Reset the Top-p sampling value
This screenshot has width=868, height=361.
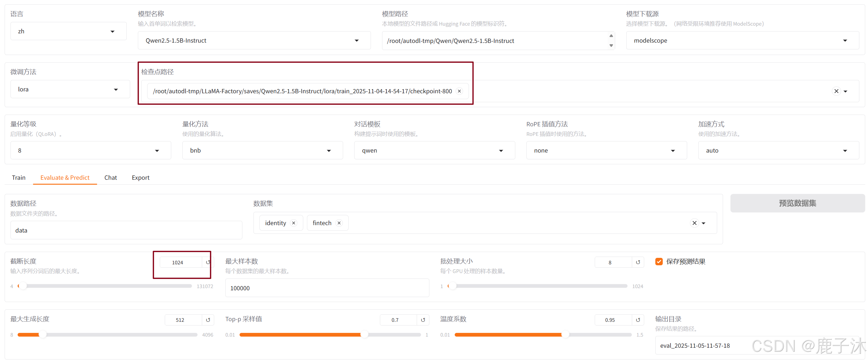pos(423,320)
